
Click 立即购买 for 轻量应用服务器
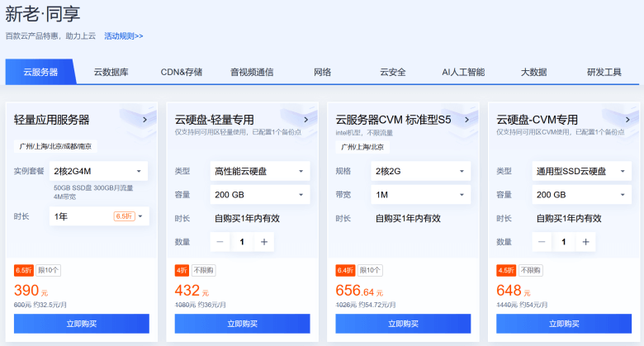click(x=81, y=324)
